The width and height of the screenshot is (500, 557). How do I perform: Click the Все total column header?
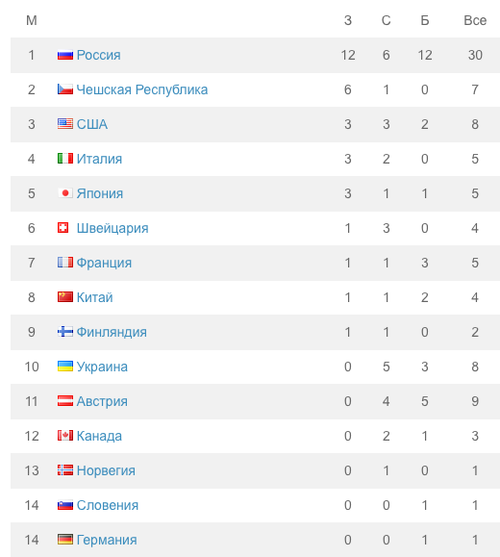[x=475, y=20]
